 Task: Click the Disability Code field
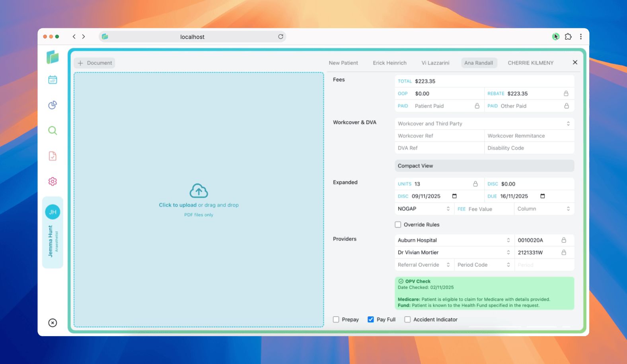(529, 148)
